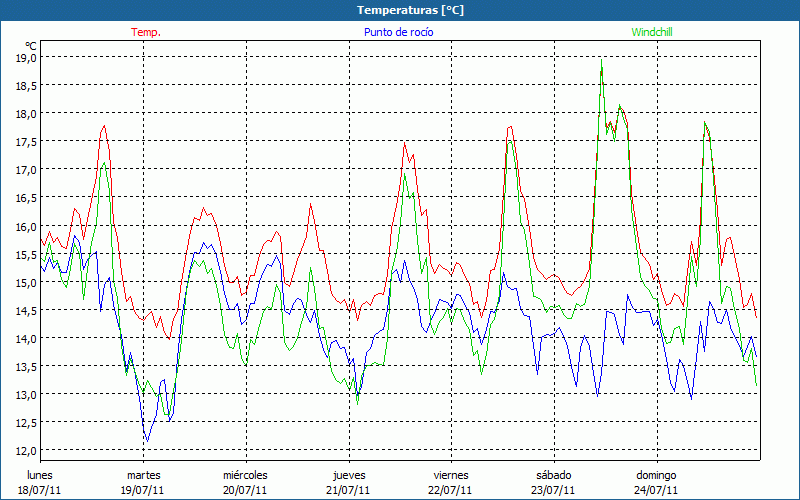Select the miércoles day label
Screen dimensions: 800x500
[245, 475]
